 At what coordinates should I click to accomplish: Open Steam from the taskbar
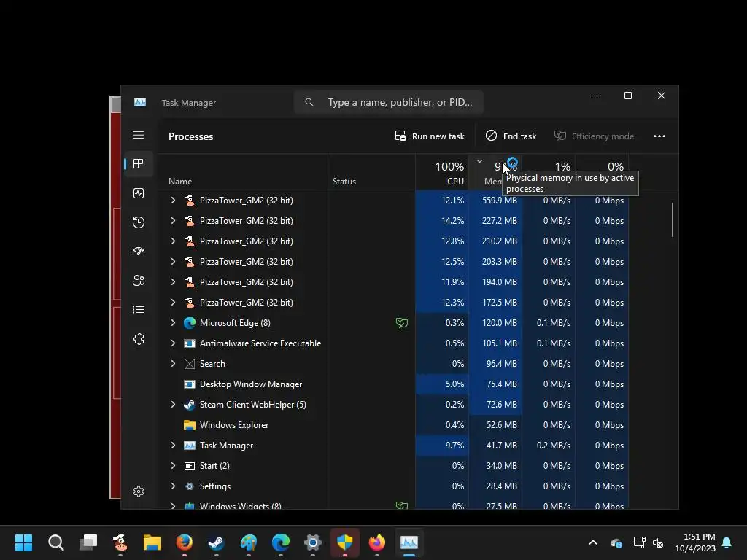216,542
